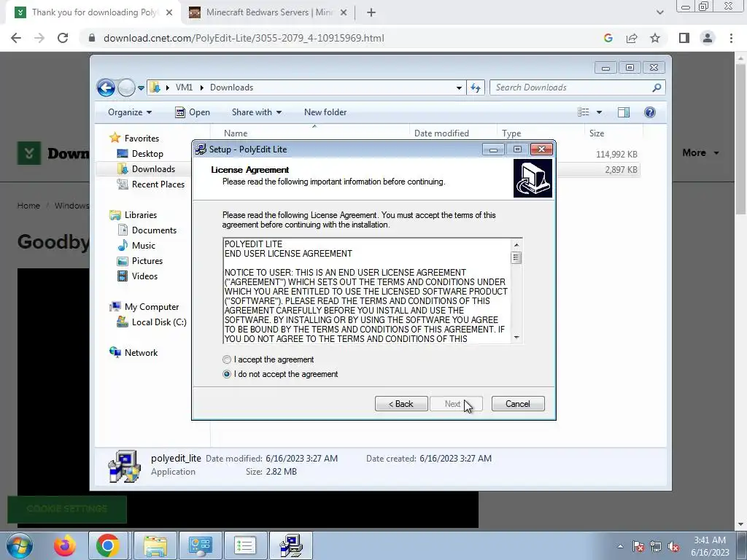
Task: Click VM1 in the Explorer address path
Action: (184, 87)
